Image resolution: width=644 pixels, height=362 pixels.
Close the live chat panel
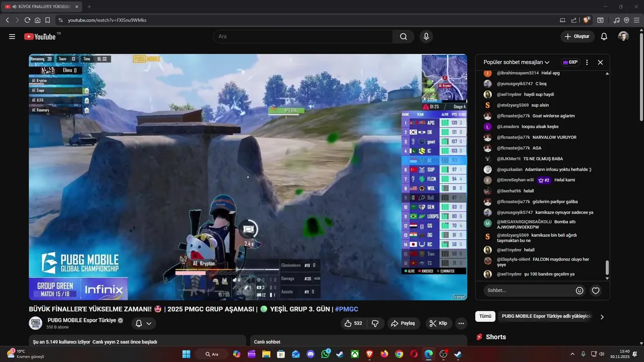600,62
